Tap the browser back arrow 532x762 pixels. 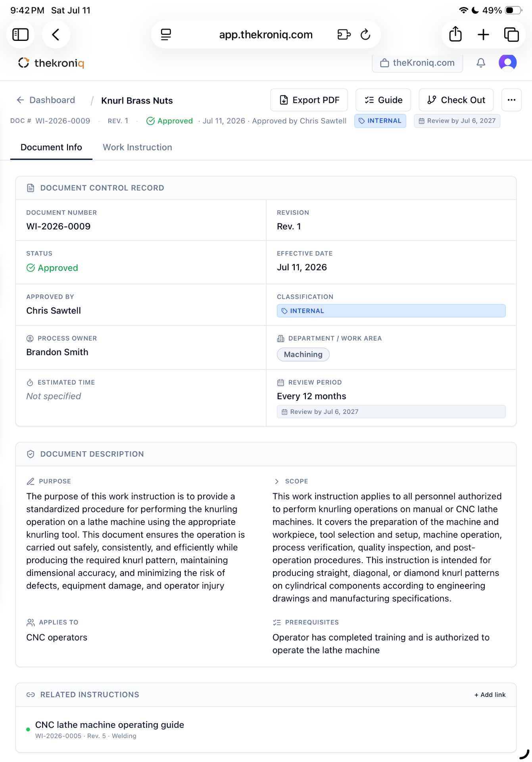point(56,35)
